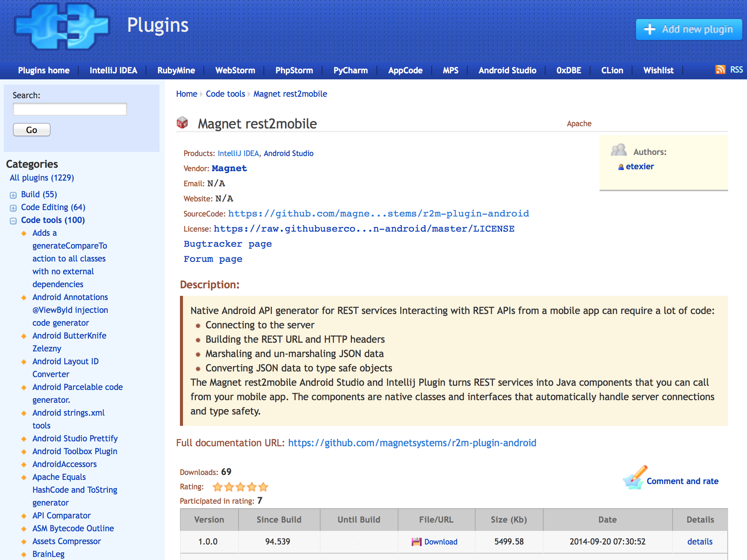
Task: Click the RSS feed icon
Action: tap(720, 70)
